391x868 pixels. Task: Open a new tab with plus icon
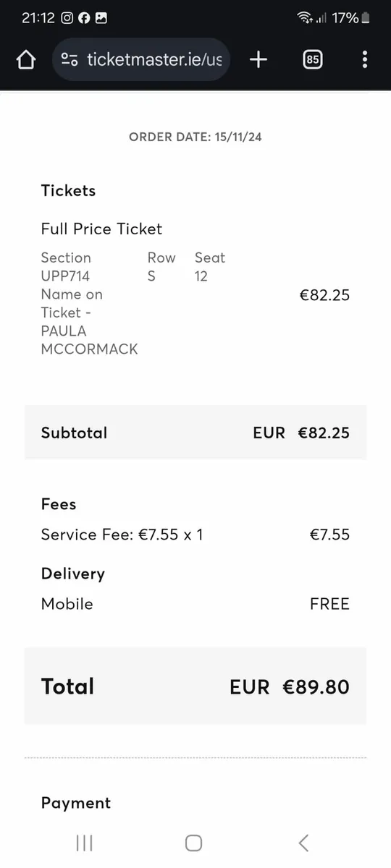[258, 59]
